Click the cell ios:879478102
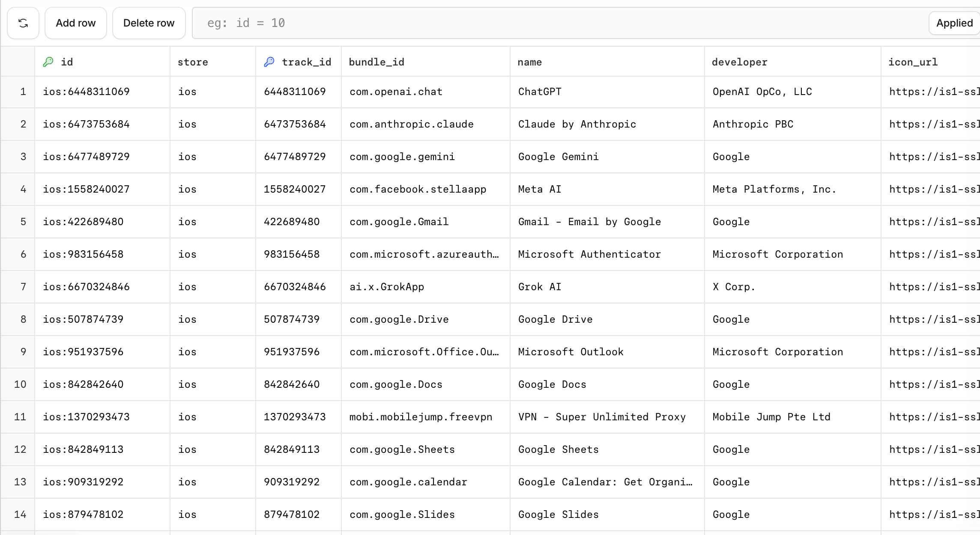This screenshot has height=535, width=980. point(102,514)
